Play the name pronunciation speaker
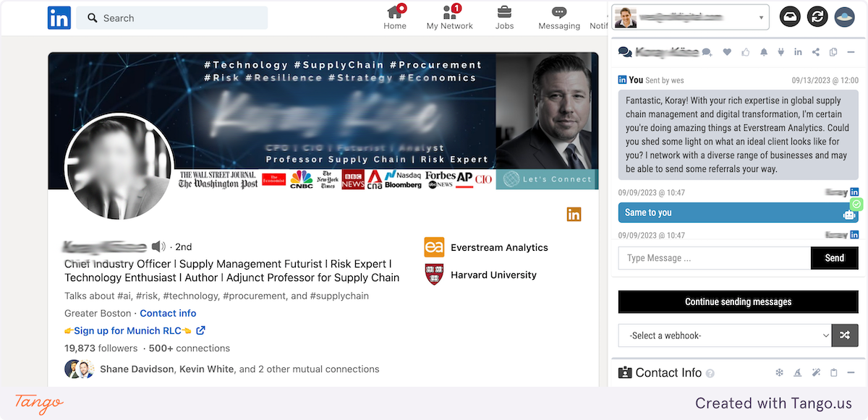 pyautogui.click(x=158, y=247)
